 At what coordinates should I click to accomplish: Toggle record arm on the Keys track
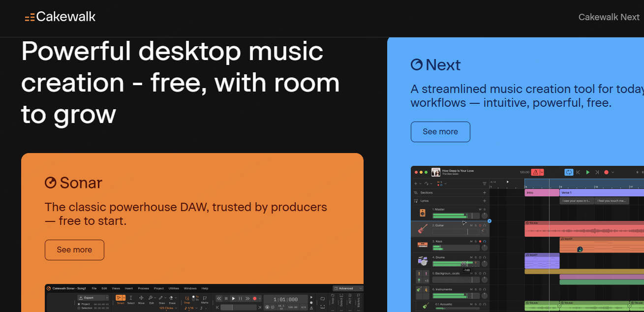coord(480,241)
